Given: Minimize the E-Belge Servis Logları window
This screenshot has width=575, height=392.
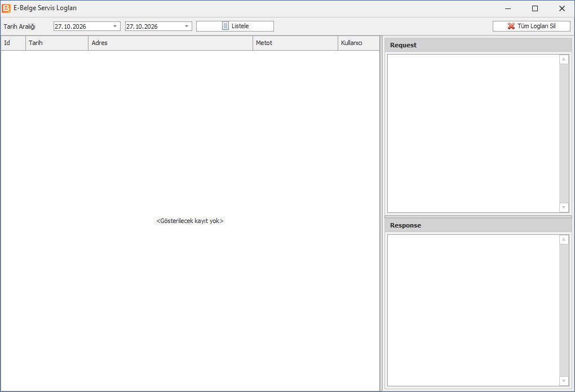Looking at the screenshot, I should (508, 8).
